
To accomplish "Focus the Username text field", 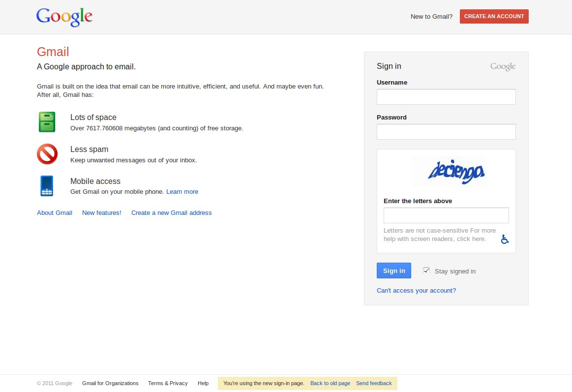I will pos(446,97).
